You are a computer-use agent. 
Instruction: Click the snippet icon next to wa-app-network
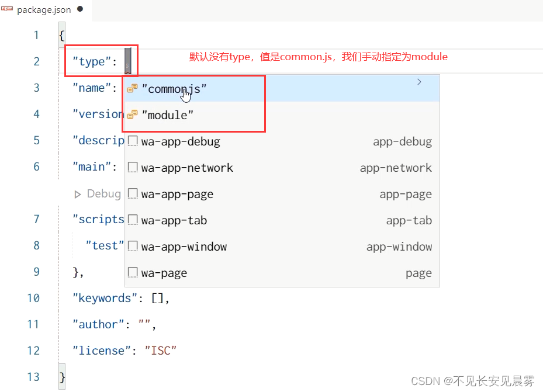(x=133, y=168)
